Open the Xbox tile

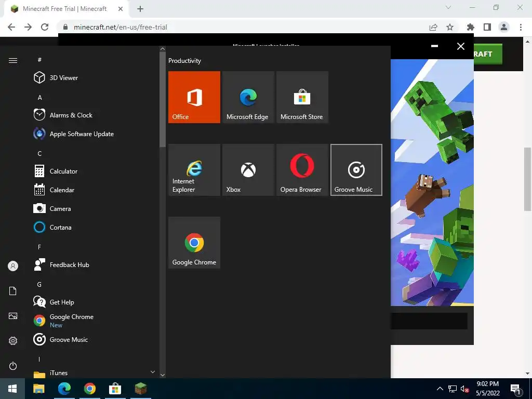(x=248, y=170)
